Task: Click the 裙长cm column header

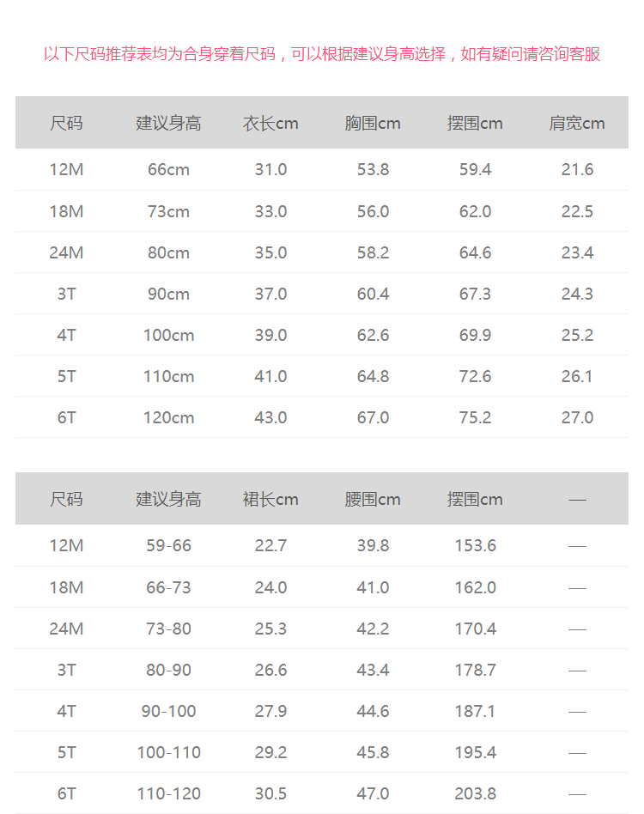Action: (x=270, y=499)
